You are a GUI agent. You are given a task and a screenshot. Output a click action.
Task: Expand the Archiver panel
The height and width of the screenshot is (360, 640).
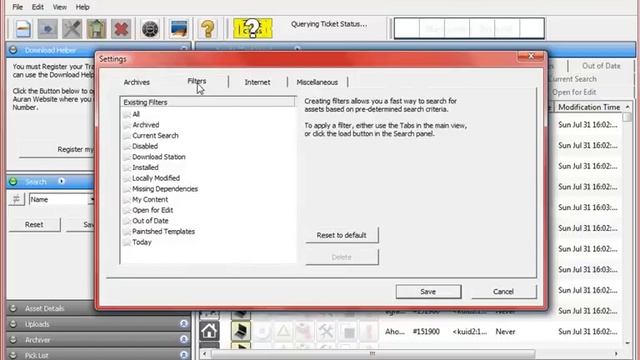(x=13, y=340)
